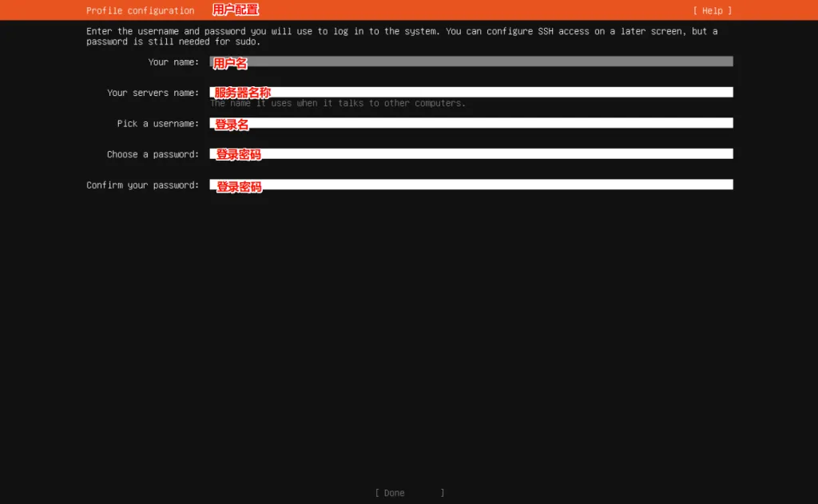Click the "Pick a username:" label text
Screen dimensions: 818x504
tap(157, 124)
